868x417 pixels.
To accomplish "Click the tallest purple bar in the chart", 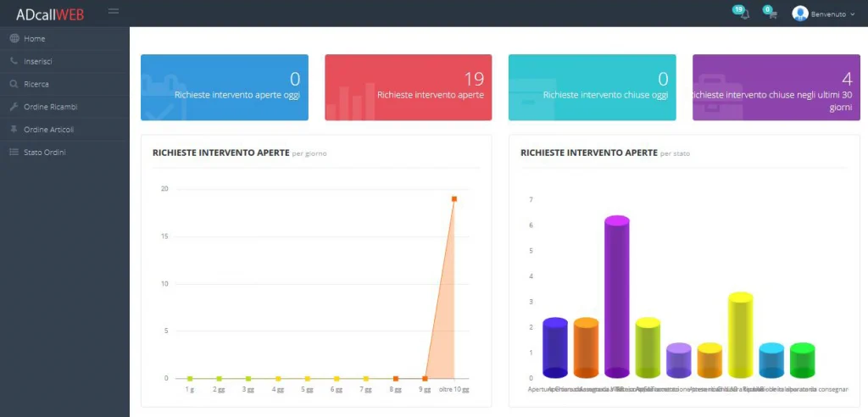I will click(616, 297).
